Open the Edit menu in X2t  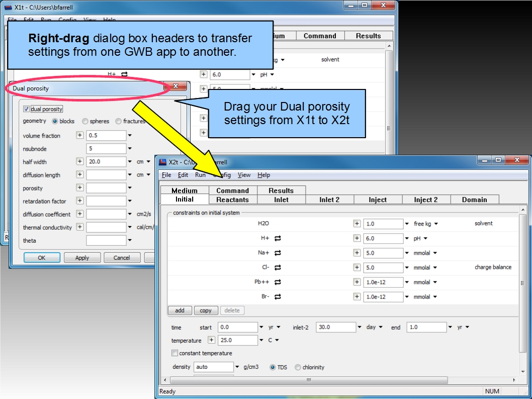[x=183, y=175]
